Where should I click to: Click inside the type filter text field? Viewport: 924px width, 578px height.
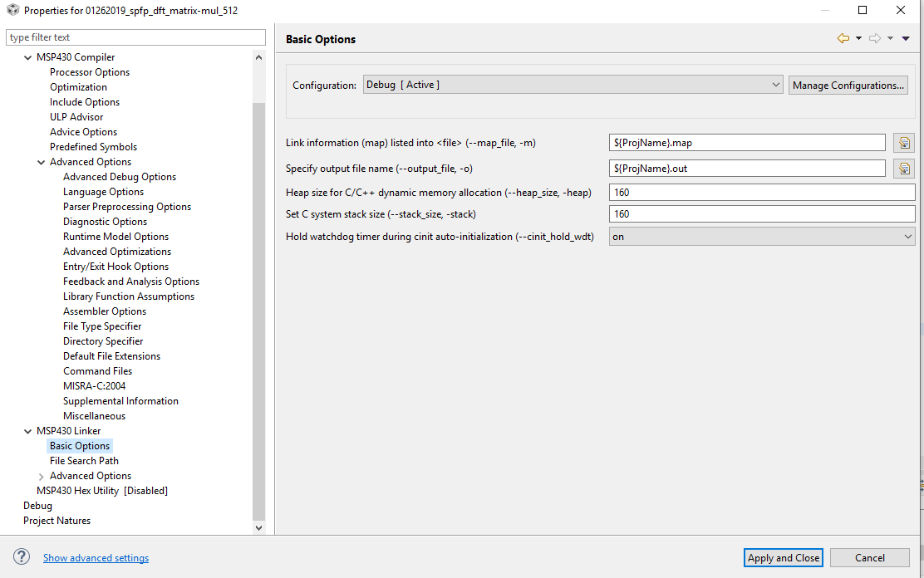click(135, 37)
